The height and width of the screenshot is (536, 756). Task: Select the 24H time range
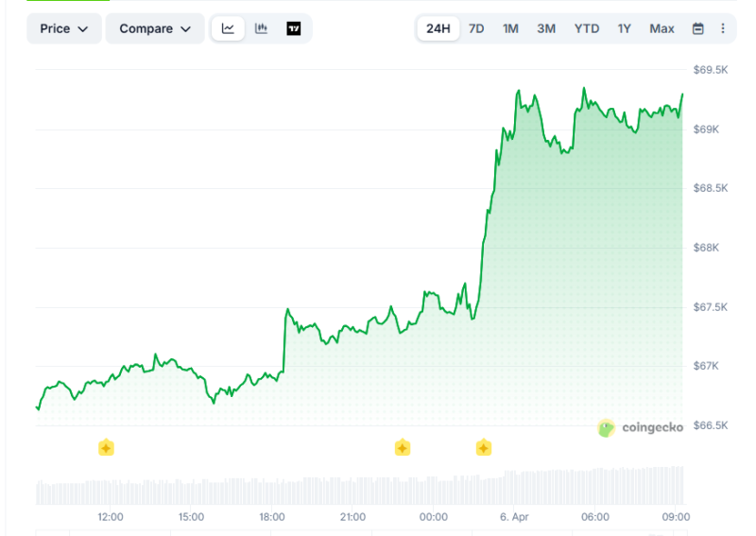coord(438,28)
